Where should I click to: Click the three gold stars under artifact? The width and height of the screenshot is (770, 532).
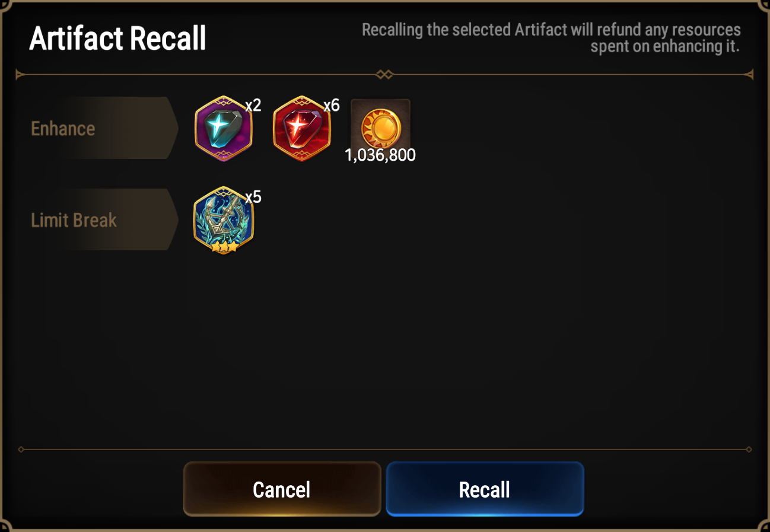[224, 246]
